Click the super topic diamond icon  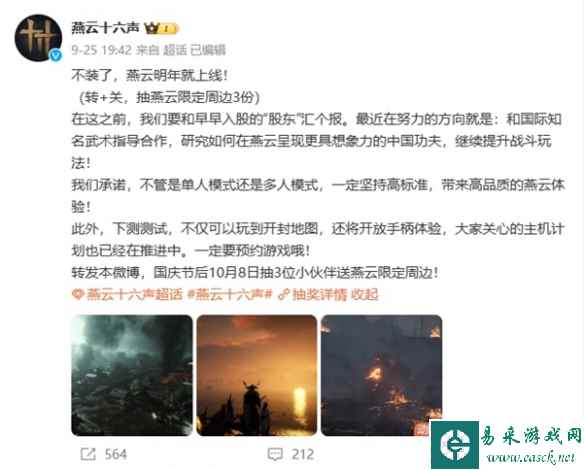[77, 294]
